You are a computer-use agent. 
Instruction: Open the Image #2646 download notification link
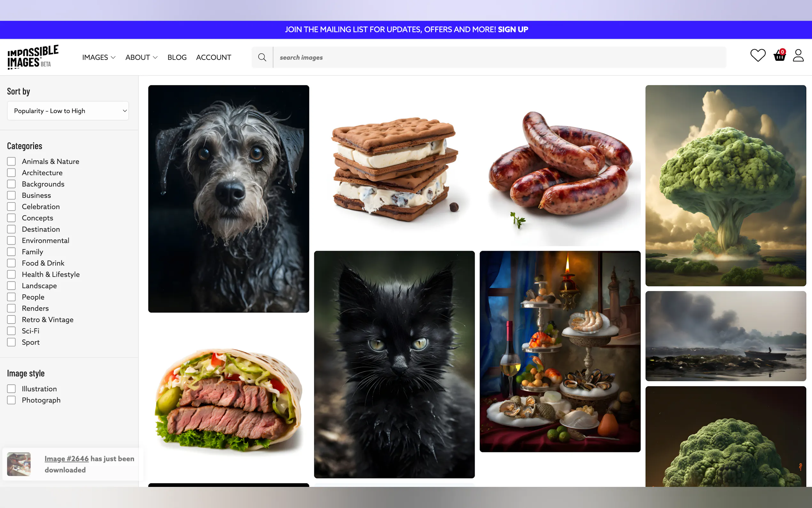click(67, 458)
